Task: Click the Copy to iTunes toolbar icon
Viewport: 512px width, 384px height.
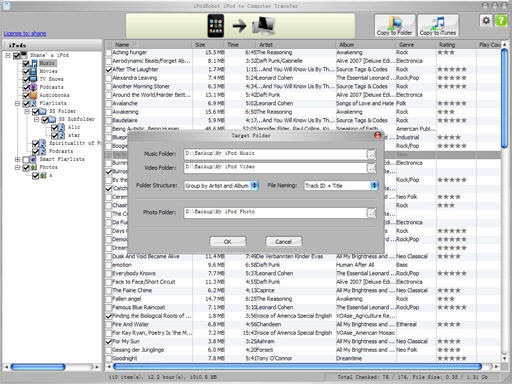Action: 438,25
